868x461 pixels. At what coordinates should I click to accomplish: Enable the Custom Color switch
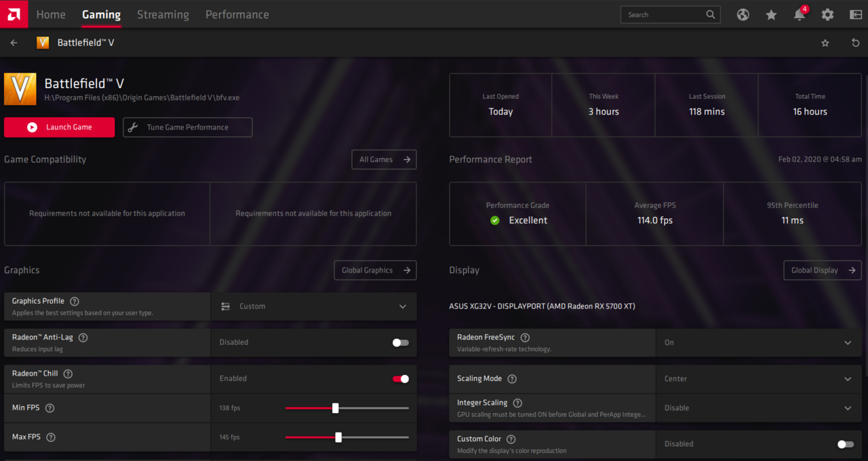tap(846, 444)
